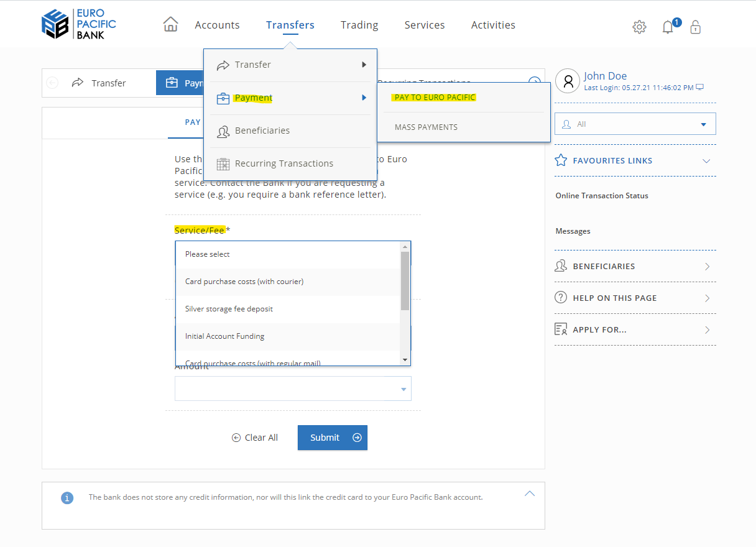
Task: Expand the Apply For chevron
Action: pyautogui.click(x=707, y=329)
